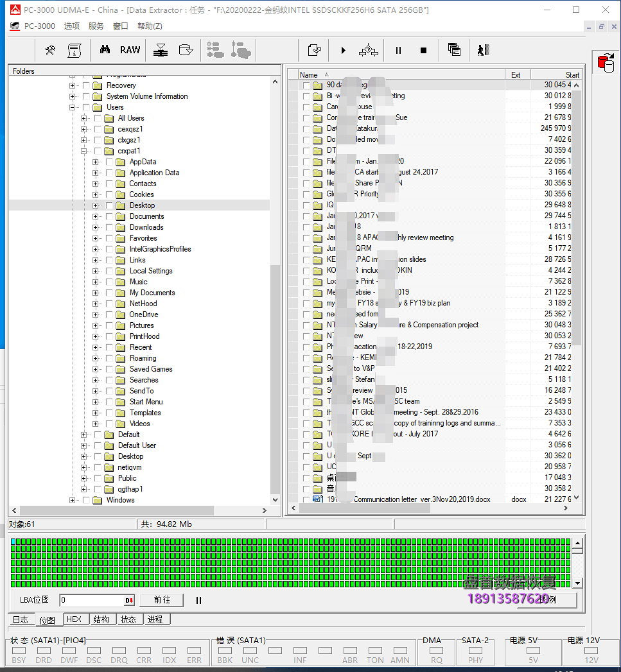Click the save-to-disk download icon

click(x=161, y=50)
